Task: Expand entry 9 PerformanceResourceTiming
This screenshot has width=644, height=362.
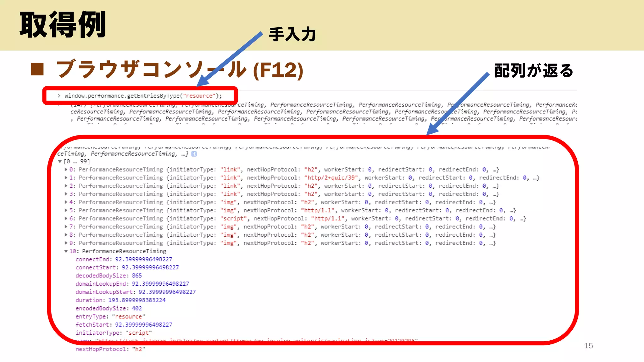Action: [66, 243]
